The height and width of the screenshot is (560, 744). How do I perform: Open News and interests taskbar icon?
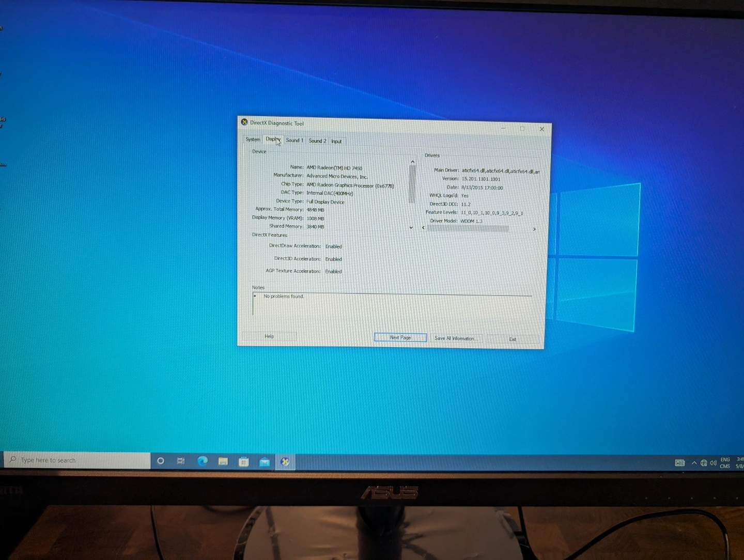680,463
